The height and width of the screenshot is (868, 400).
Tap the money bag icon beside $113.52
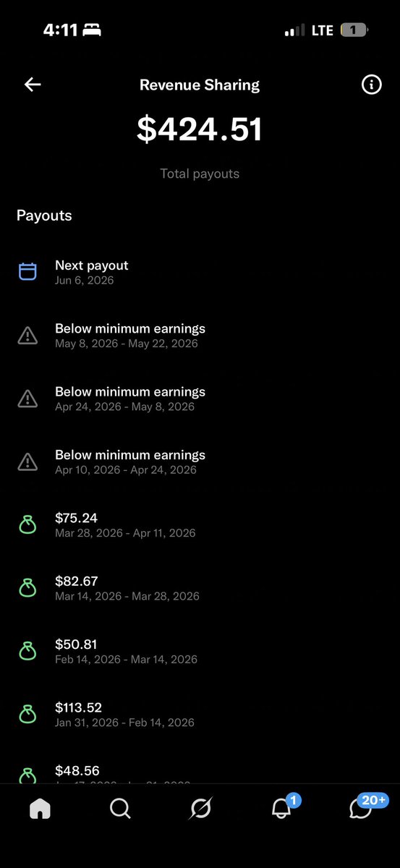coord(27,714)
